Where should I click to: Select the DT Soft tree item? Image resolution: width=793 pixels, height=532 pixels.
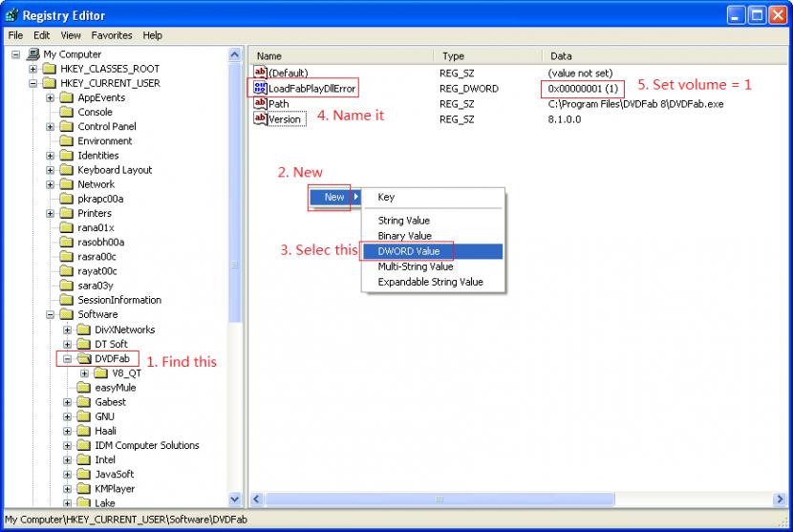tap(111, 344)
